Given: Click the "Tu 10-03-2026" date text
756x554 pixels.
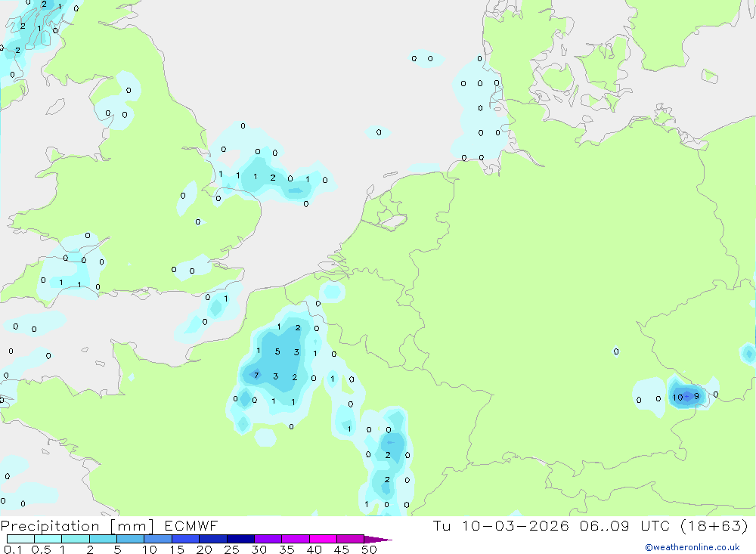Looking at the screenshot, I should click(501, 525).
